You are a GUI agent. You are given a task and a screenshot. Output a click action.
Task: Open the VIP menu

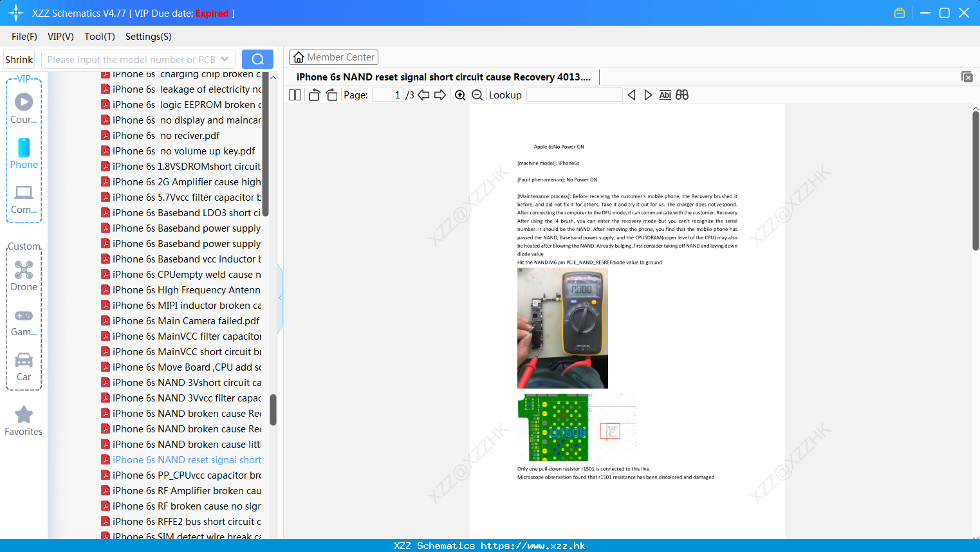[x=60, y=37]
